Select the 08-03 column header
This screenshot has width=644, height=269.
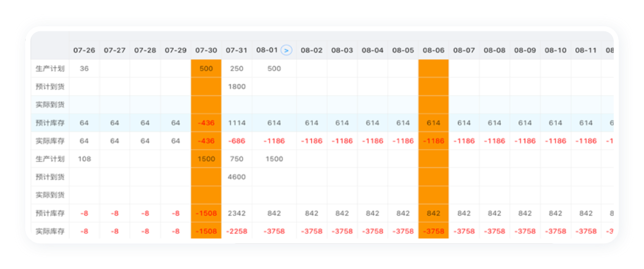pos(342,50)
